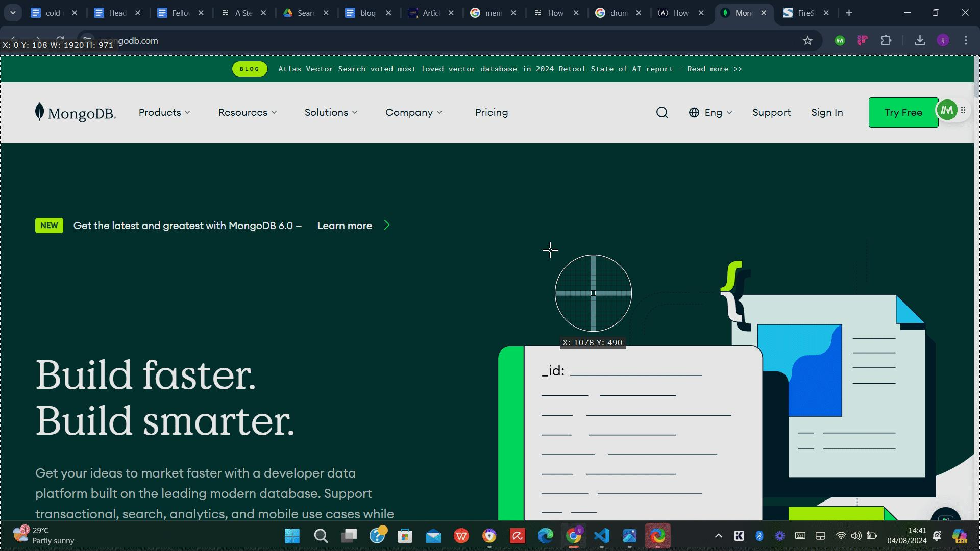
Task: Open the browser extensions puzzle icon
Action: [x=886, y=41]
